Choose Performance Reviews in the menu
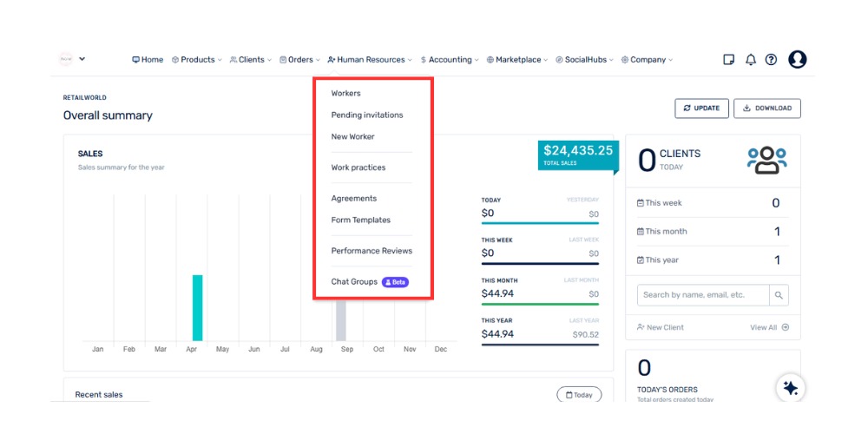The image size is (868, 434). coord(372,251)
